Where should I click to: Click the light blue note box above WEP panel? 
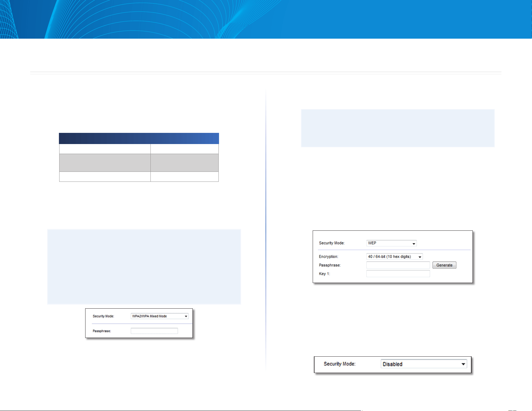[398, 128]
